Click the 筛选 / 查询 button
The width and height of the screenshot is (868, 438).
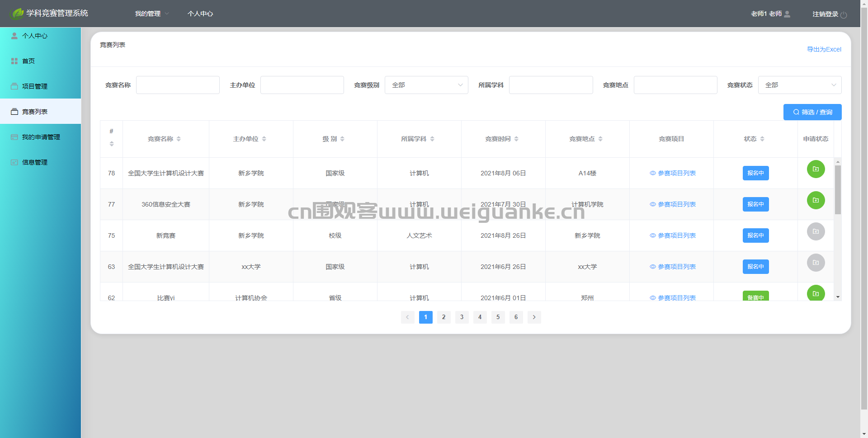(812, 112)
